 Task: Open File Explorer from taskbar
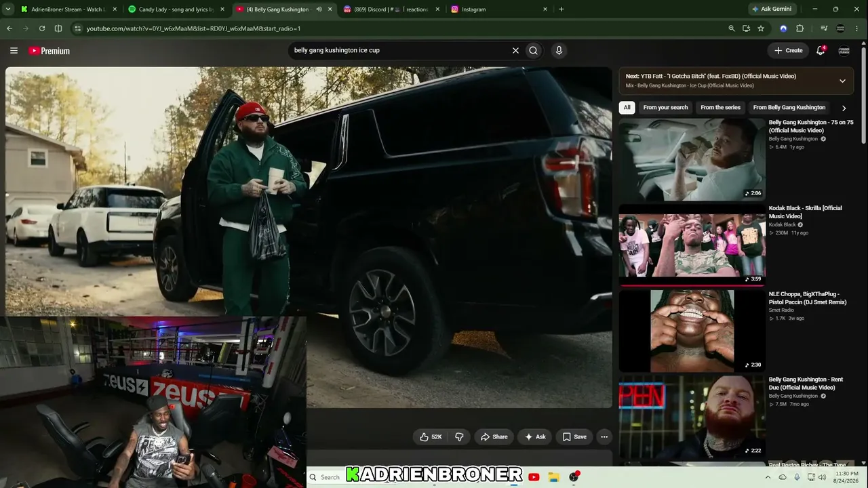554,477
